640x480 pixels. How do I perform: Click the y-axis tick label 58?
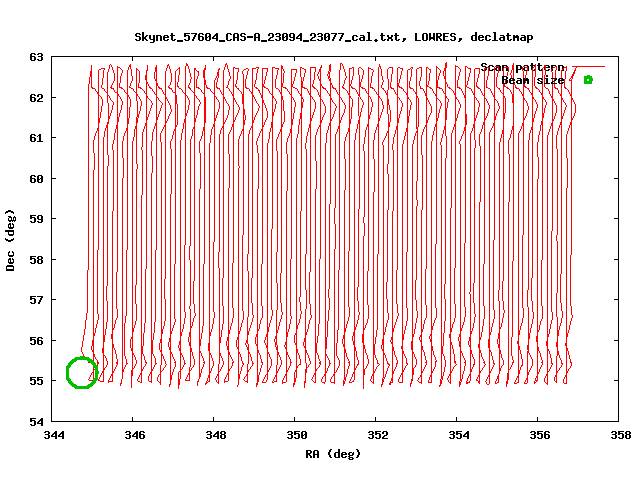point(36,260)
